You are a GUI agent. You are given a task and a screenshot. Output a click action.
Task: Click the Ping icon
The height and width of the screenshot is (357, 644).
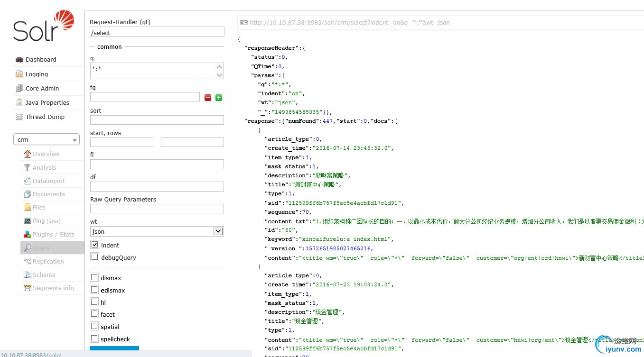[28, 221]
